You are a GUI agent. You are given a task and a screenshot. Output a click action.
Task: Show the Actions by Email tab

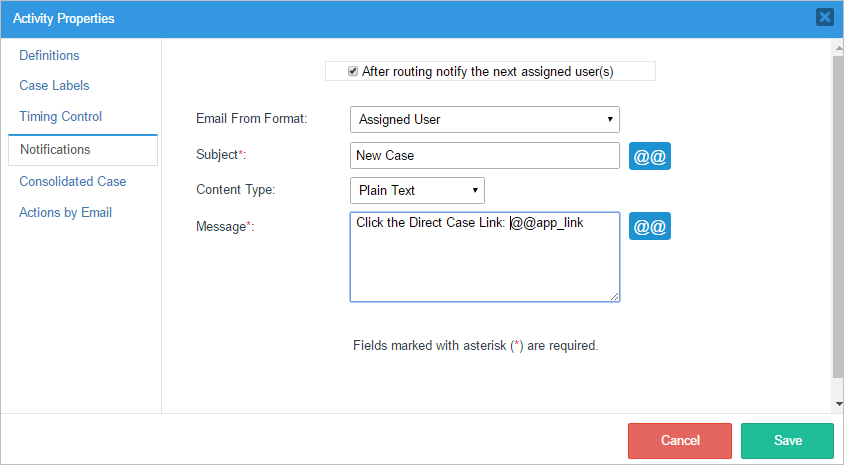click(66, 213)
